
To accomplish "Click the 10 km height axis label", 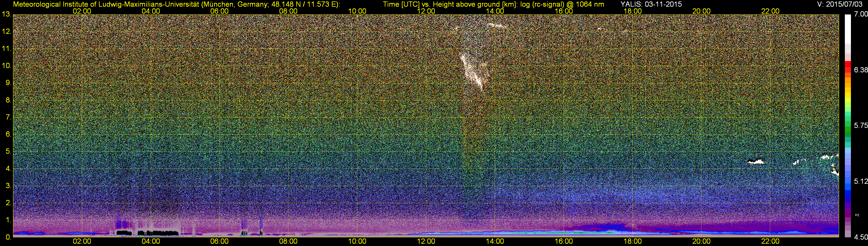I will (x=6, y=66).
